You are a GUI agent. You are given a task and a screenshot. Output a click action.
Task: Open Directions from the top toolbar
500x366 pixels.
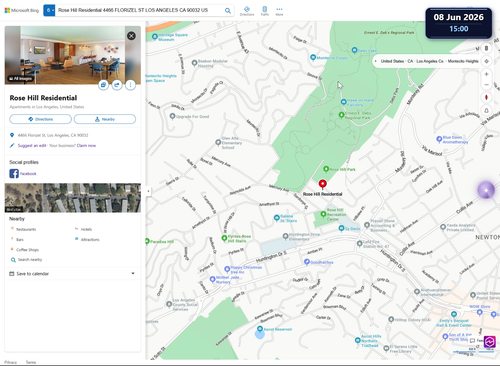247,11
